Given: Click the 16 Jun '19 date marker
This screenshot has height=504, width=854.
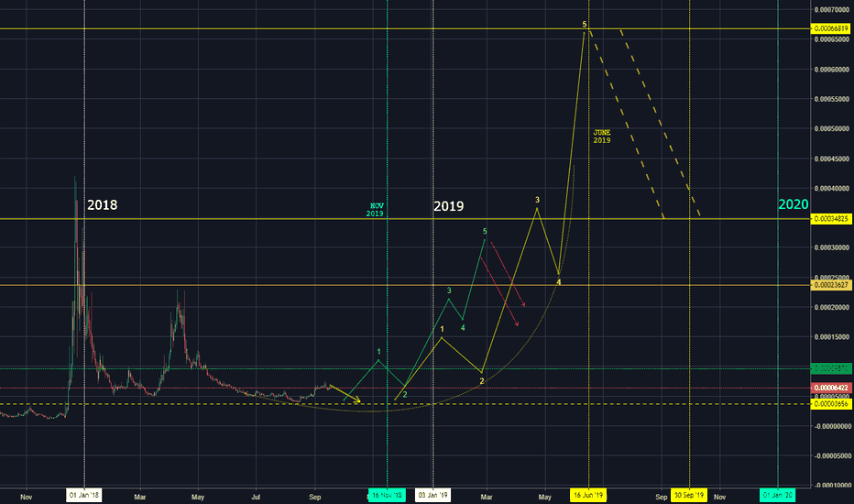Looking at the screenshot, I should click(588, 495).
